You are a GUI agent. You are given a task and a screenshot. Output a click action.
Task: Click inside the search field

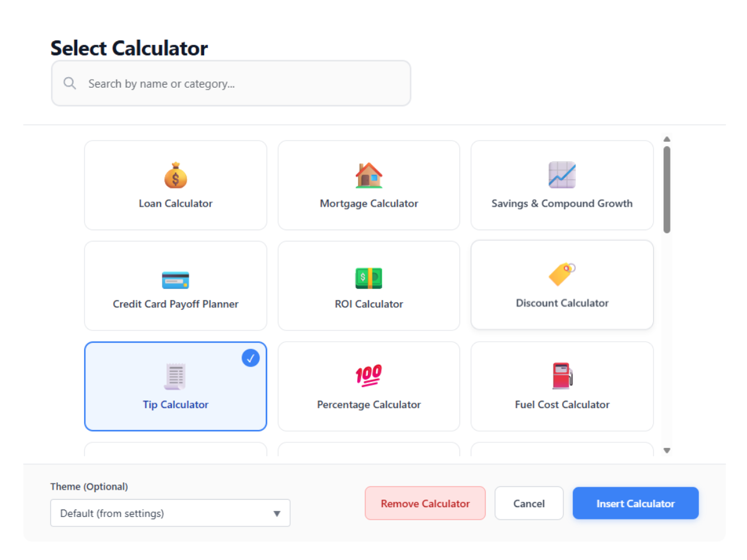(x=187, y=83)
